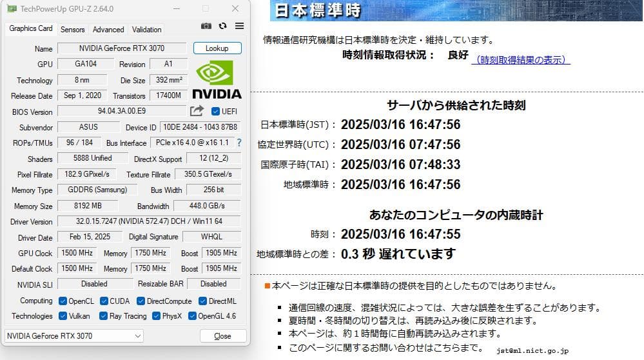644x360 pixels.
Task: Click the UTC time 2025/03/16 07:47:56
Action: 400,145
